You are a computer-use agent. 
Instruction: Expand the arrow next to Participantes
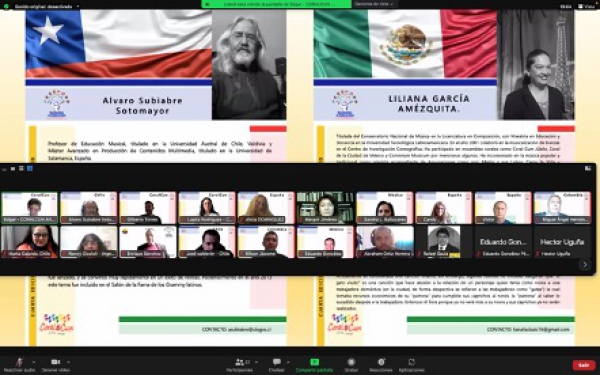(256, 362)
